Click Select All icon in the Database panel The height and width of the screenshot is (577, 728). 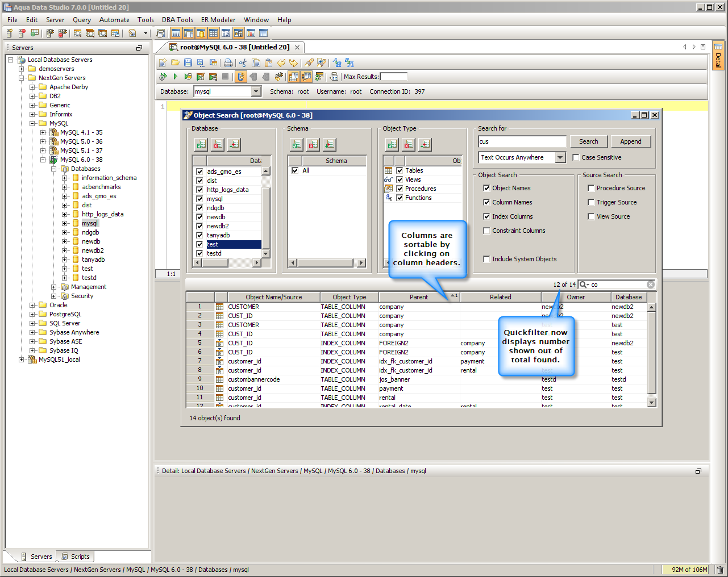[x=201, y=145]
